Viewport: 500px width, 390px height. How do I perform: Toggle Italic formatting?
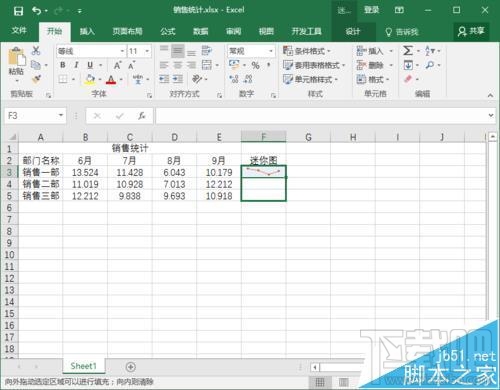pos(76,65)
